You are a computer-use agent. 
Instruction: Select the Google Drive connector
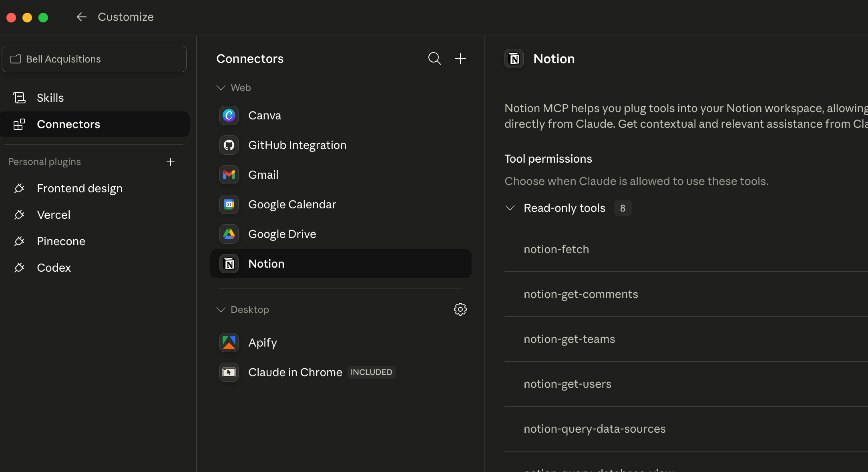[x=341, y=234]
